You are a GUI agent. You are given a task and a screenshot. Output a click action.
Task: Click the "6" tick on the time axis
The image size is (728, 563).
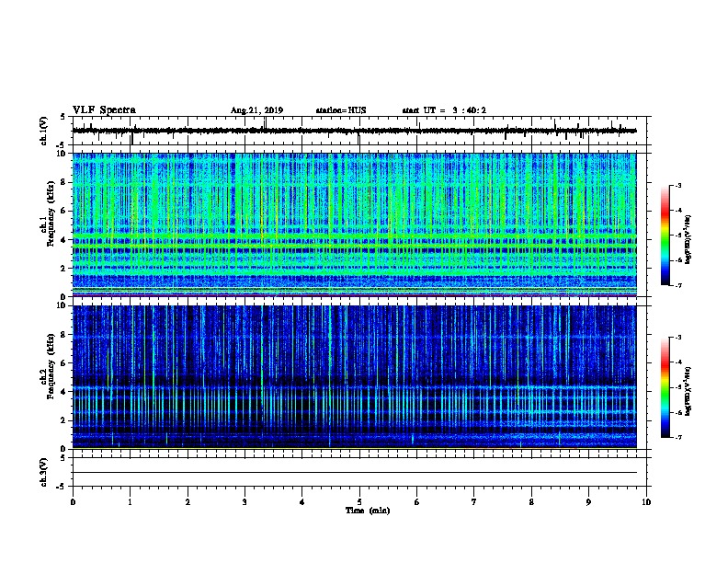(417, 502)
